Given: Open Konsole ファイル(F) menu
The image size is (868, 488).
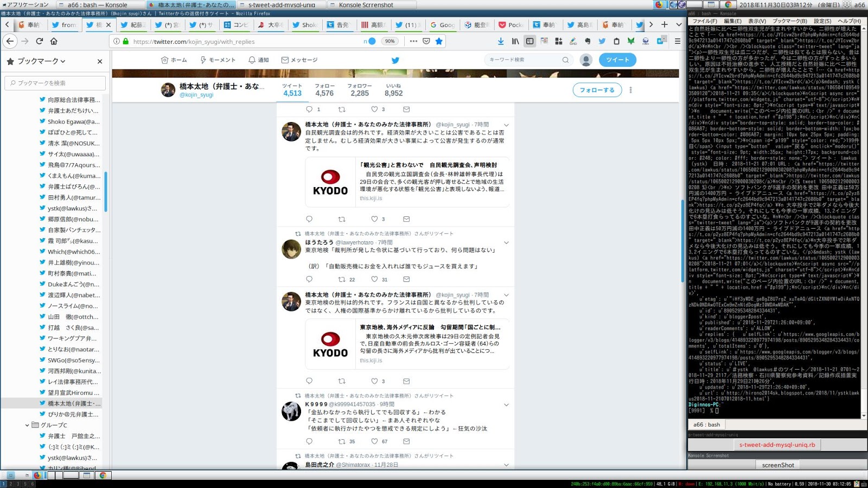Looking at the screenshot, I should 705,21.
